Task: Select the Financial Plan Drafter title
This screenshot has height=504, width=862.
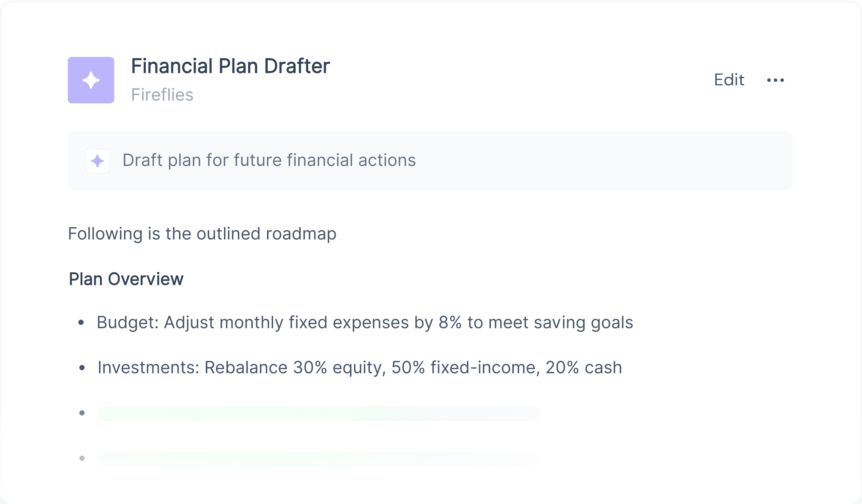Action: pyautogui.click(x=230, y=66)
